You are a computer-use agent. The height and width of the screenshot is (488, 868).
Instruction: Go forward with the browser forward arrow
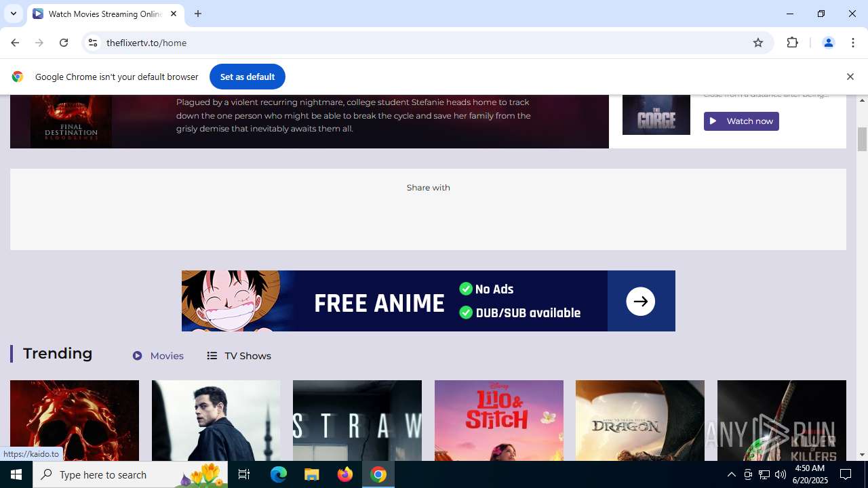click(39, 43)
